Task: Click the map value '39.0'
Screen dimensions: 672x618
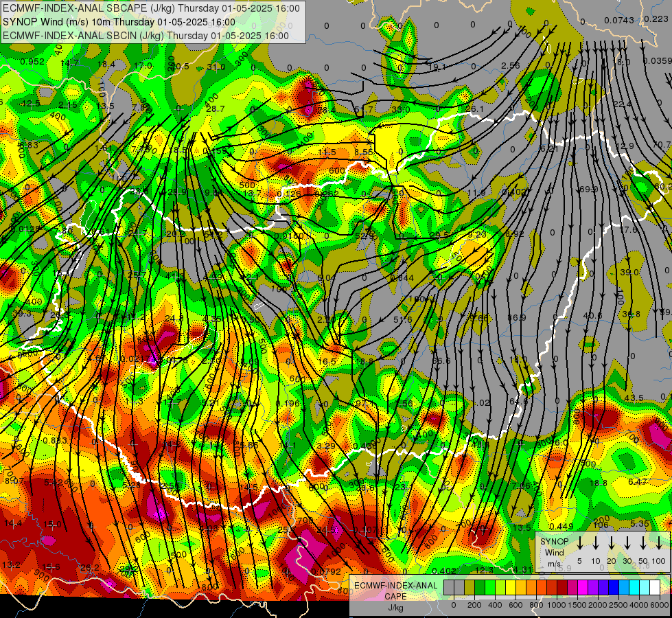Action: tap(629, 273)
